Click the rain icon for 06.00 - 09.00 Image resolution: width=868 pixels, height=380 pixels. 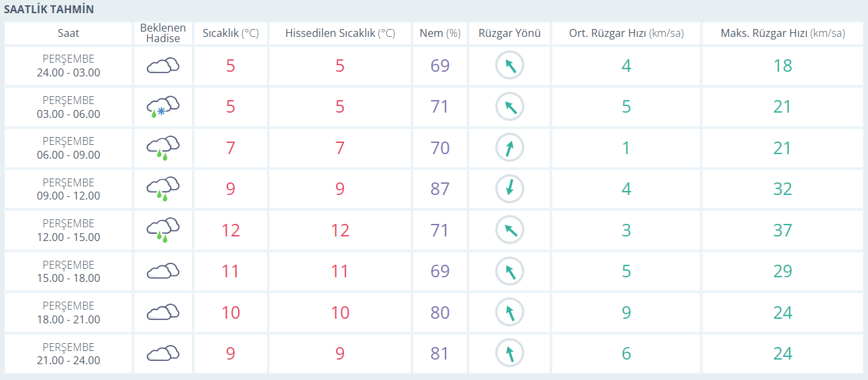[163, 148]
